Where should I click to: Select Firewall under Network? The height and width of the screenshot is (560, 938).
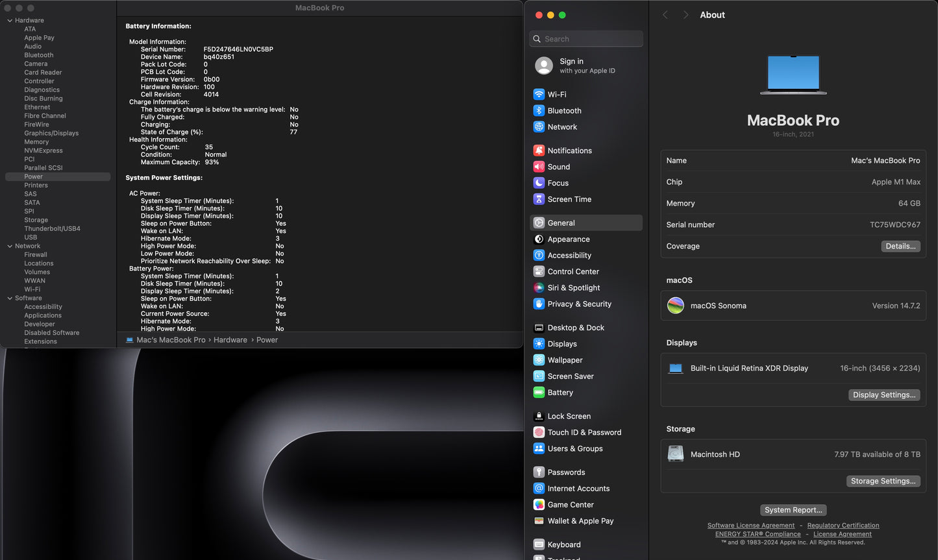click(36, 254)
